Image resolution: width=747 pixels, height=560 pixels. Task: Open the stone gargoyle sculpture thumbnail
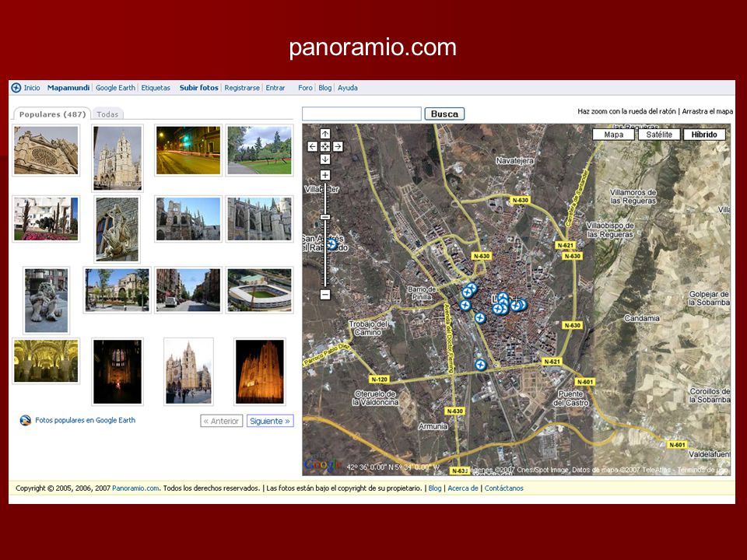pyautogui.click(x=117, y=229)
